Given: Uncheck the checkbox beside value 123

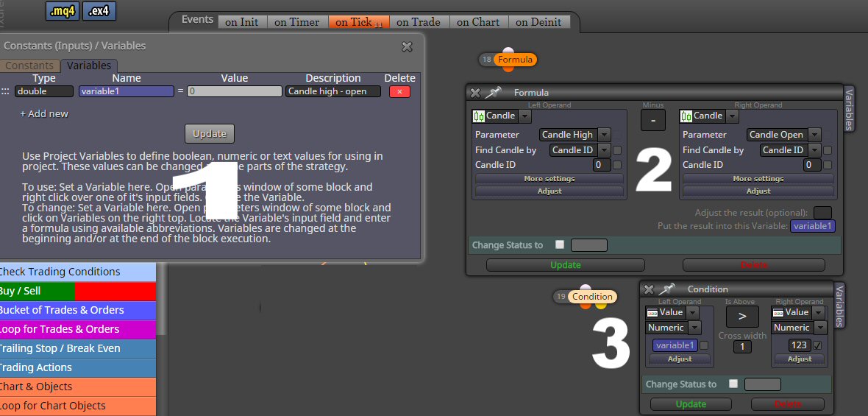Looking at the screenshot, I should point(818,345).
